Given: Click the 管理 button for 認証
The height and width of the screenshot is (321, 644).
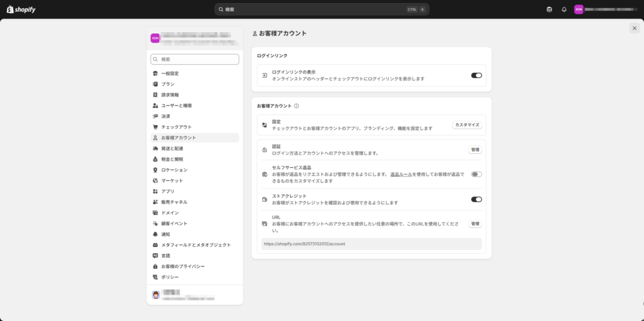Looking at the screenshot, I should [475, 150].
